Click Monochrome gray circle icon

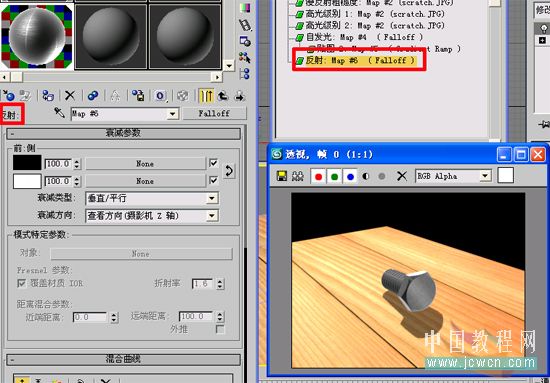point(382,176)
